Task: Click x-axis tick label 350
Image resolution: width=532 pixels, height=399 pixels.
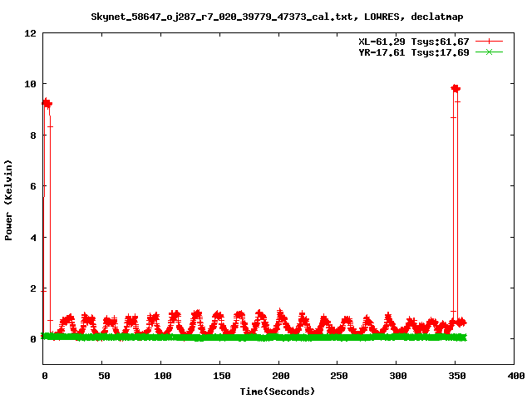Action: tap(457, 376)
